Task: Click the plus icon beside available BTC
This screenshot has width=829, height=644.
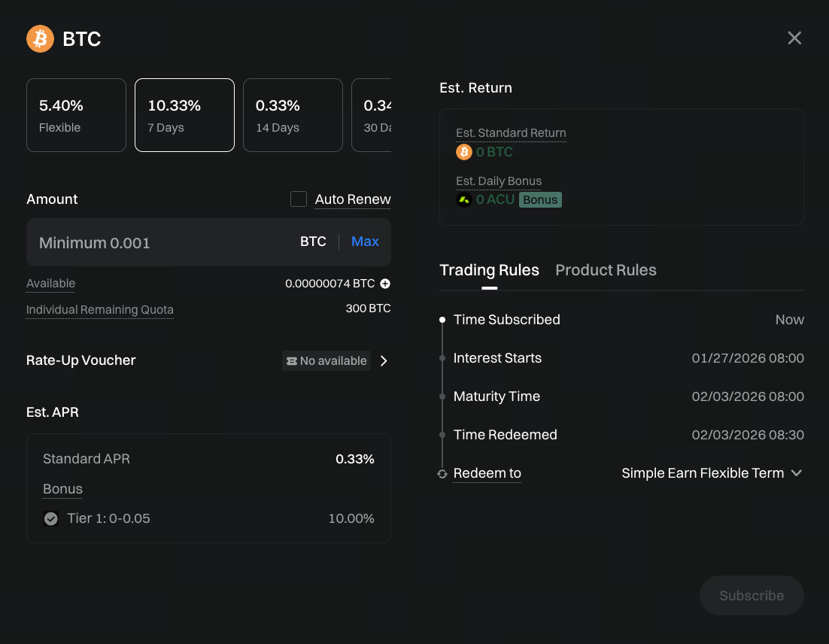Action: point(385,284)
